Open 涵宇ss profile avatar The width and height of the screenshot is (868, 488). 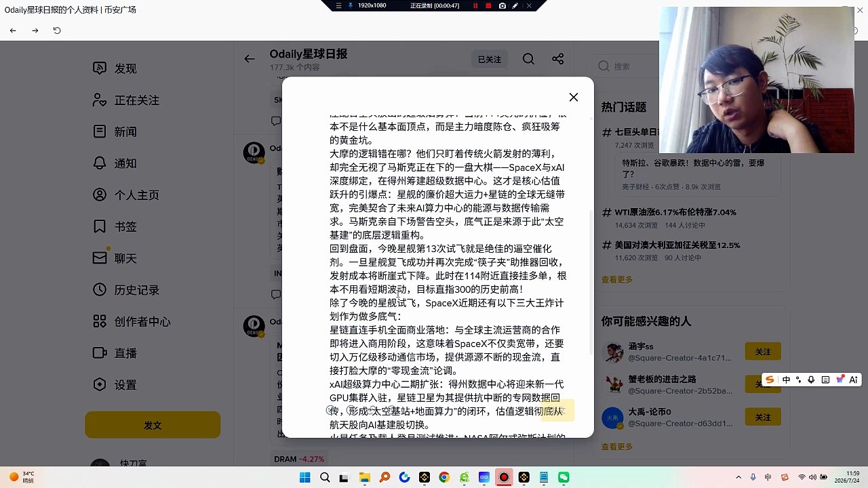614,352
